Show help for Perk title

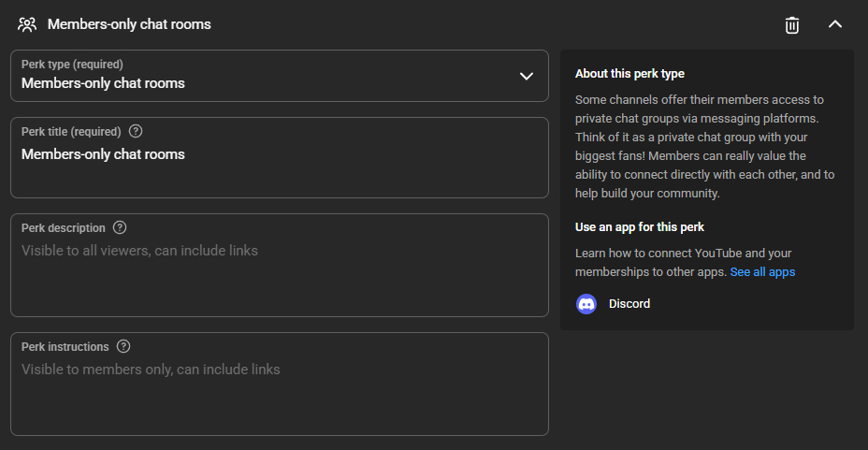tap(136, 131)
